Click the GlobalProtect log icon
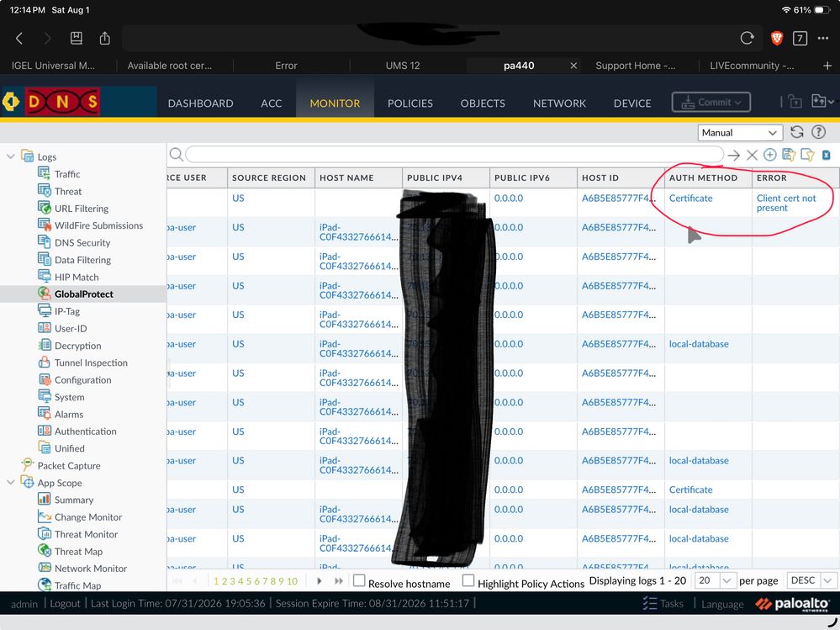This screenshot has height=630, width=840. click(x=45, y=294)
